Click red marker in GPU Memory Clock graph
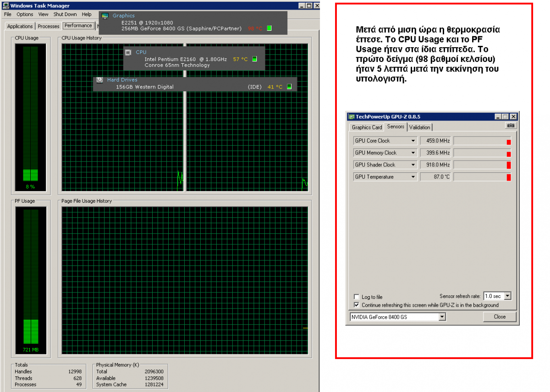This screenshot has height=392, width=550. point(509,154)
